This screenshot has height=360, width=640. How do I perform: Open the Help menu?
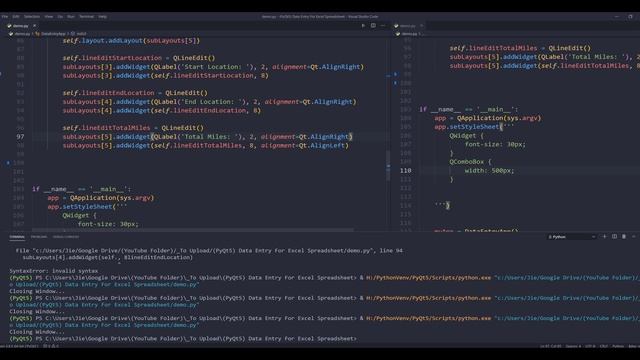pos(102,17)
